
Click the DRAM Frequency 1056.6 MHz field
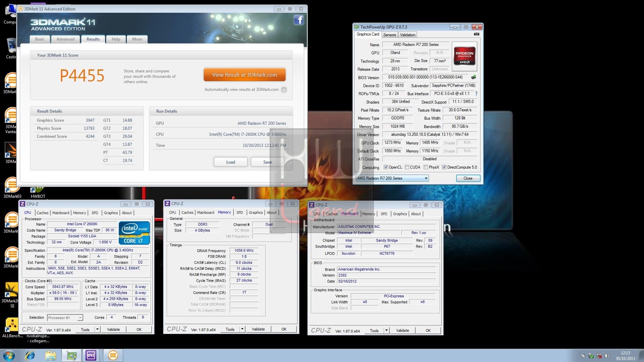coord(244,251)
